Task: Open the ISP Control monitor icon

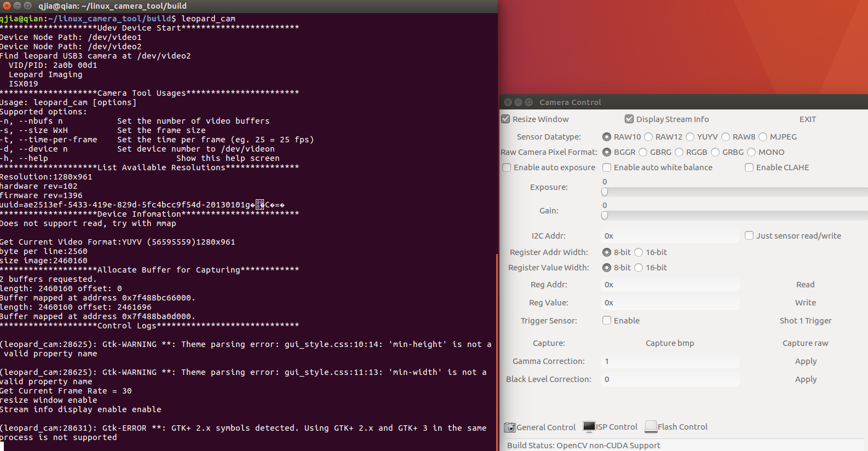Action: 589,427
